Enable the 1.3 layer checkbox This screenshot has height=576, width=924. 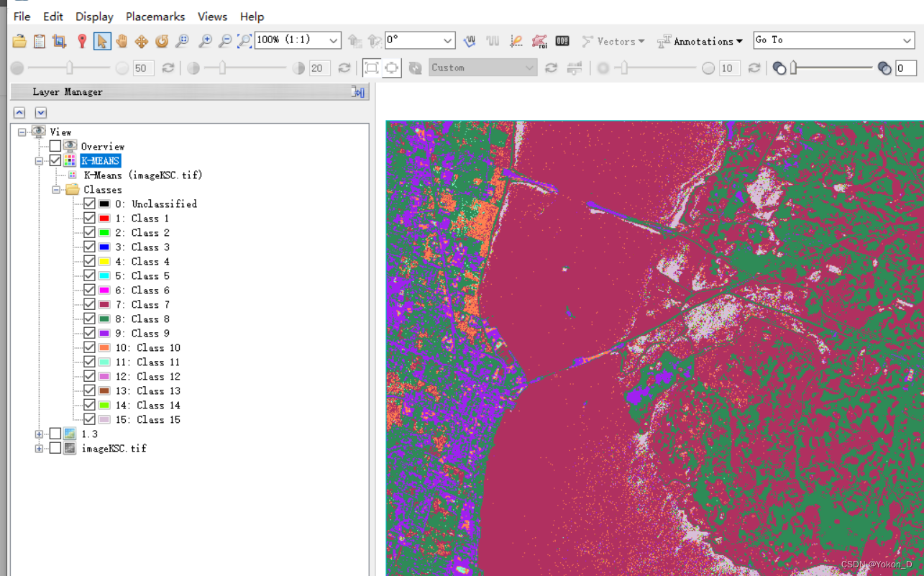click(x=55, y=434)
